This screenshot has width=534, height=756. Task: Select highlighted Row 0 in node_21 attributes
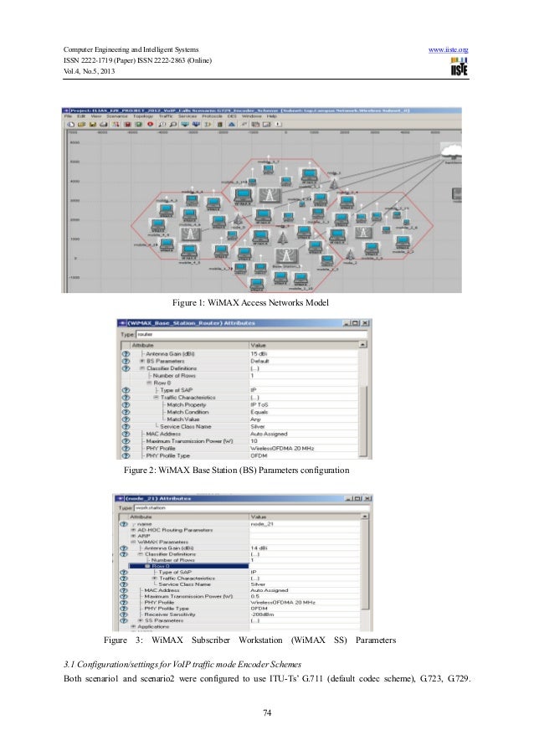(188, 566)
